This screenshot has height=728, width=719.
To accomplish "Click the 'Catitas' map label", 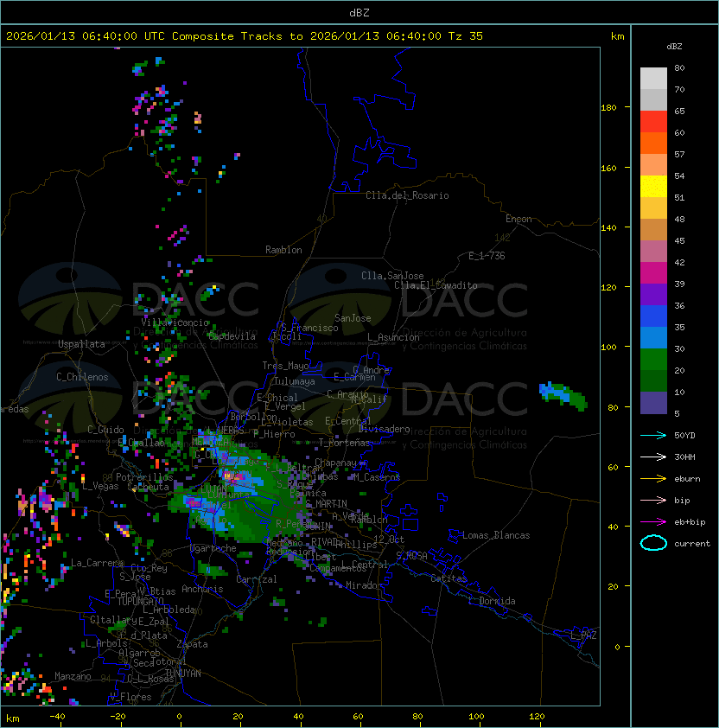I will point(449,579).
